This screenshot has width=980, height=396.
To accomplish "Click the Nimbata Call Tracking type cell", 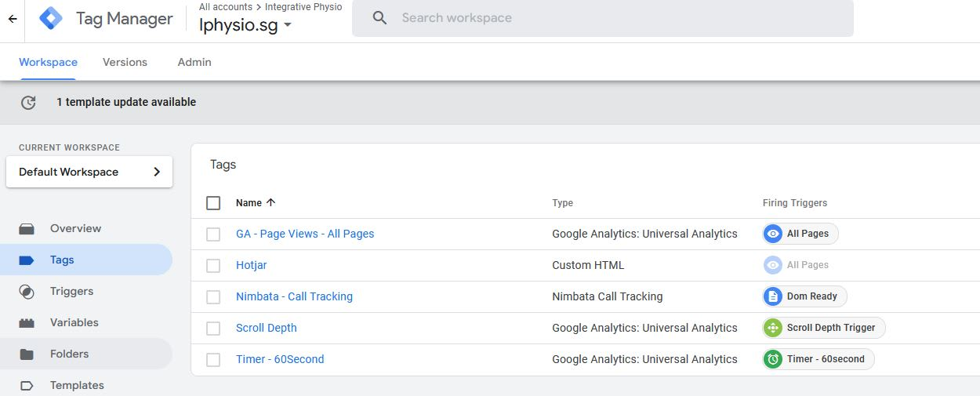I will [x=608, y=296].
